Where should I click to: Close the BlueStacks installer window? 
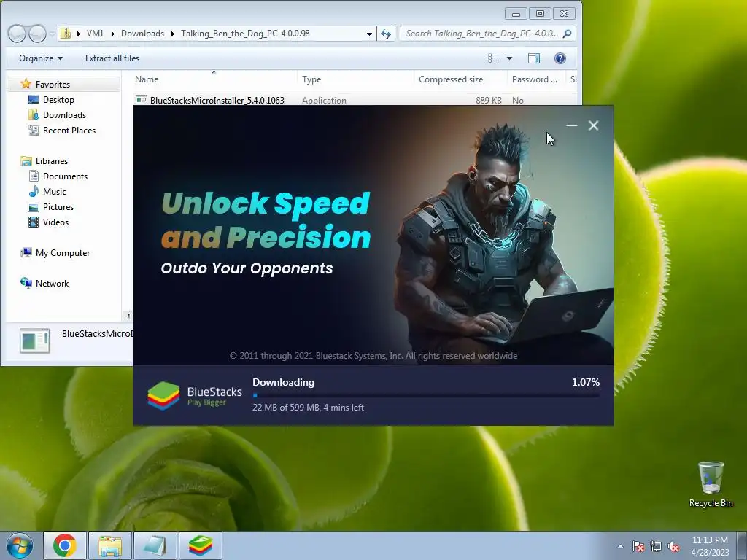pyautogui.click(x=593, y=125)
